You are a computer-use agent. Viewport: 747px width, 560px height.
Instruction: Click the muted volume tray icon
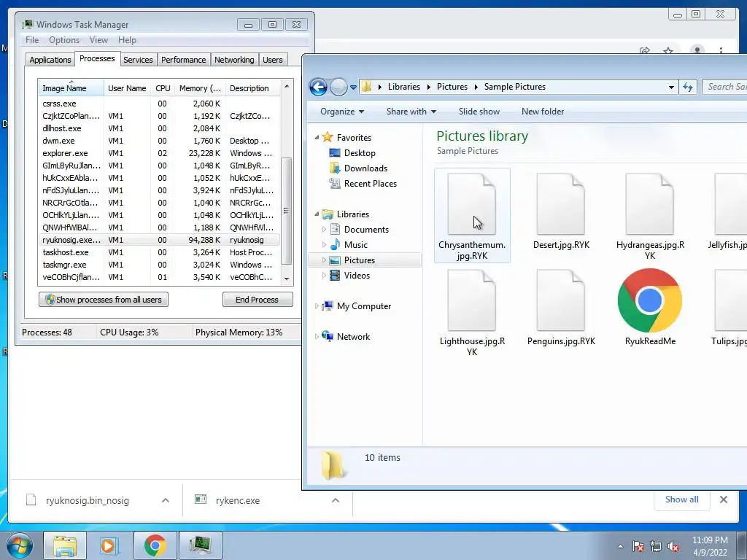673,546
